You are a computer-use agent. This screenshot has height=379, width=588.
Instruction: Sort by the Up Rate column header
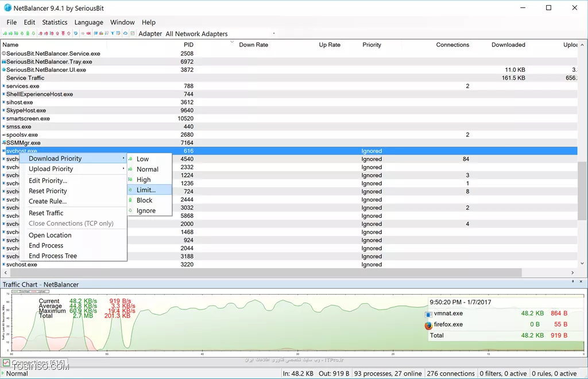[x=330, y=45]
